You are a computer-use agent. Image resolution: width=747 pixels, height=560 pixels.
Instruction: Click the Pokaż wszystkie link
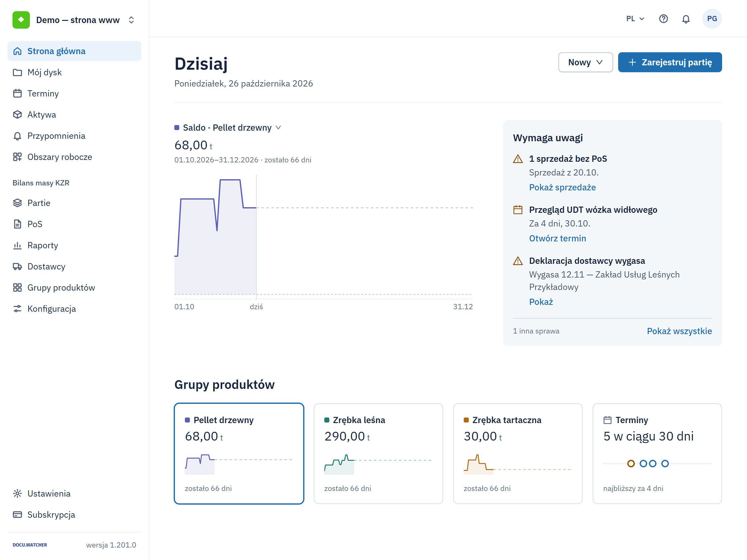pos(679,331)
